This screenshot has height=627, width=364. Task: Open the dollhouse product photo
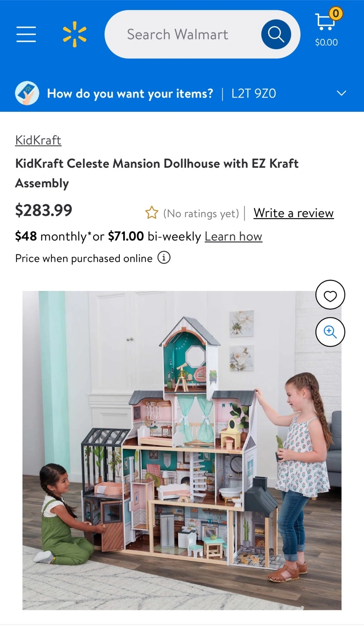tap(182, 450)
